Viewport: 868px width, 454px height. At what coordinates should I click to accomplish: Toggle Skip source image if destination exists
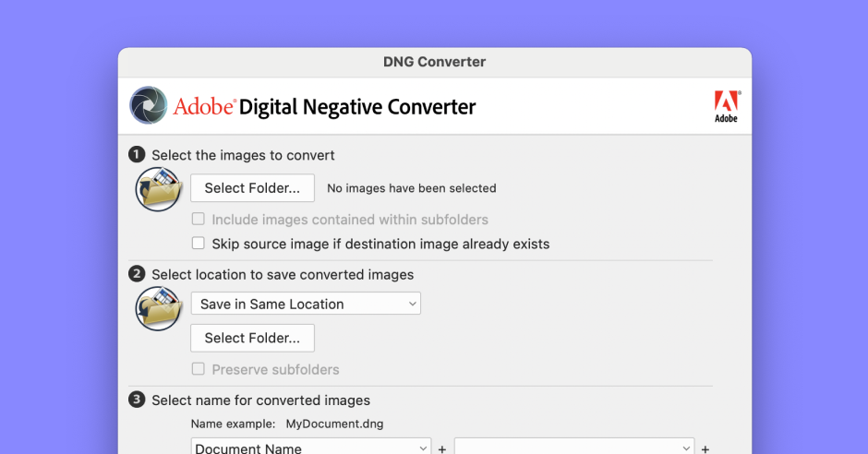coord(199,244)
